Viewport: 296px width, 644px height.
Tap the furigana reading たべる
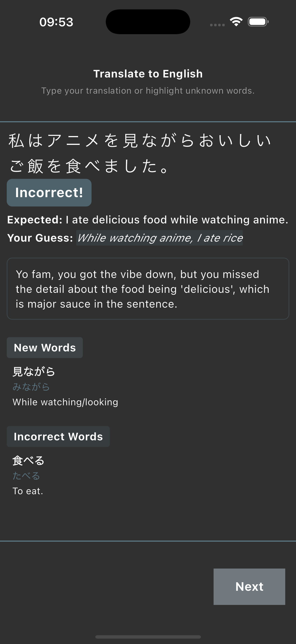pyautogui.click(x=26, y=475)
